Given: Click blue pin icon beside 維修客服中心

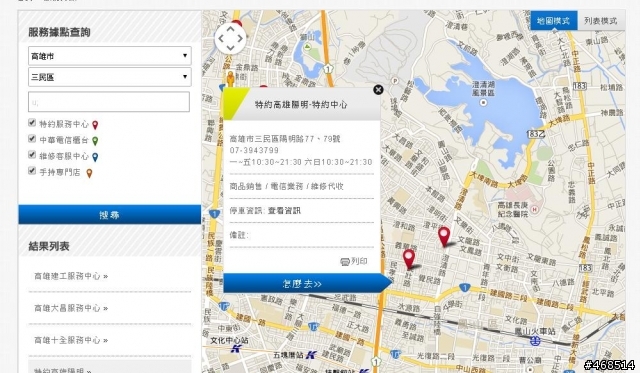Looking at the screenshot, I should tap(95, 157).
